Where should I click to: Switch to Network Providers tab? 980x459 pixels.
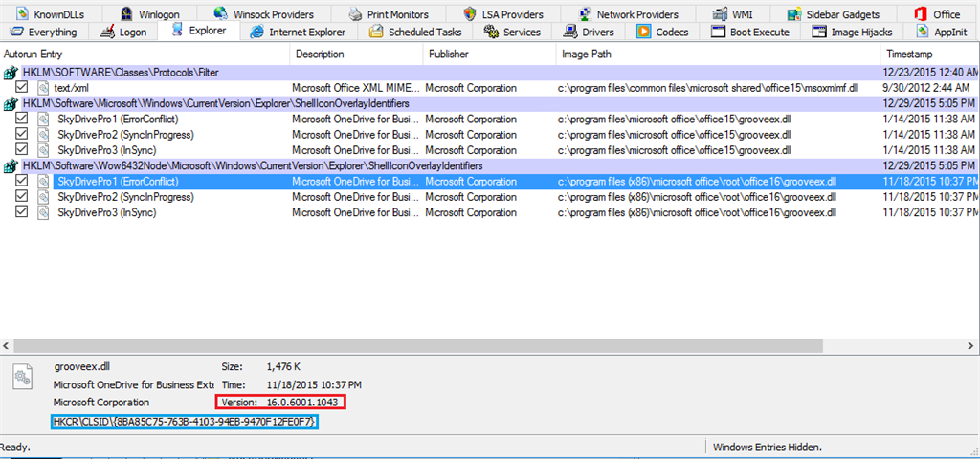tap(628, 13)
